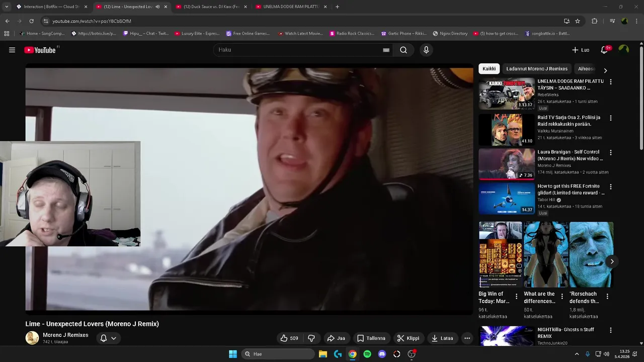Open Laura Branigan Self Control thumbnail
Image resolution: width=644 pixels, height=362 pixels.
pyautogui.click(x=506, y=164)
